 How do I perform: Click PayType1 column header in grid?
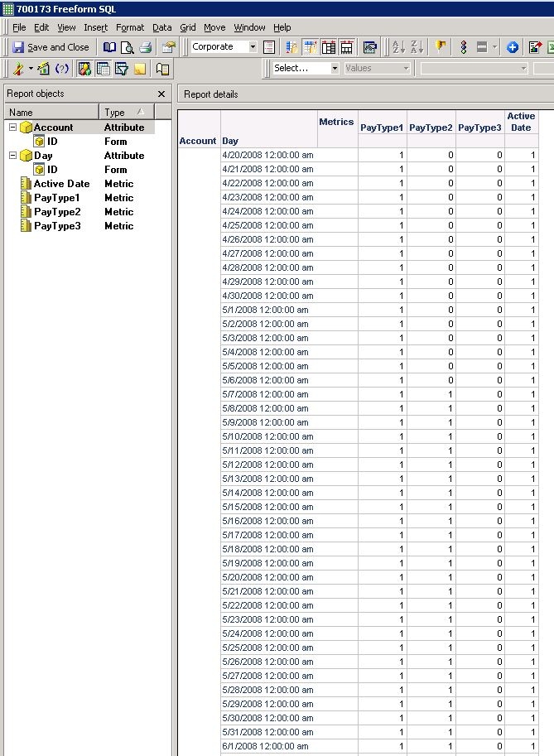click(x=382, y=128)
